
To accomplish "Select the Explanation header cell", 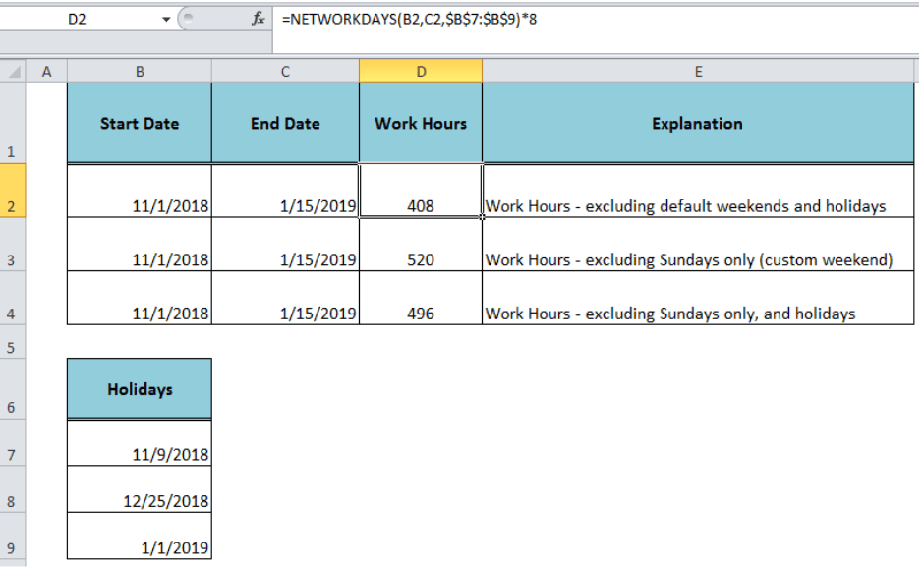I will pyautogui.click(x=698, y=123).
